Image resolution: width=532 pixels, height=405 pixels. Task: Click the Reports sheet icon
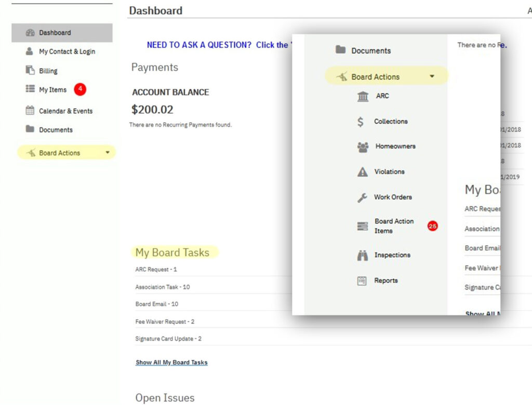362,281
